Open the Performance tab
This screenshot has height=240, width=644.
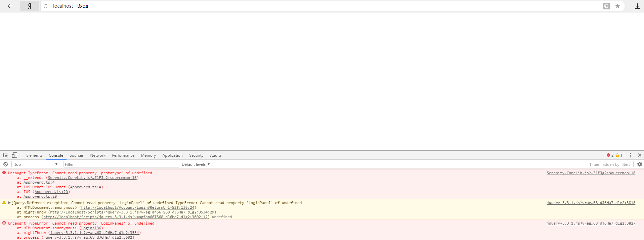pyautogui.click(x=123, y=155)
